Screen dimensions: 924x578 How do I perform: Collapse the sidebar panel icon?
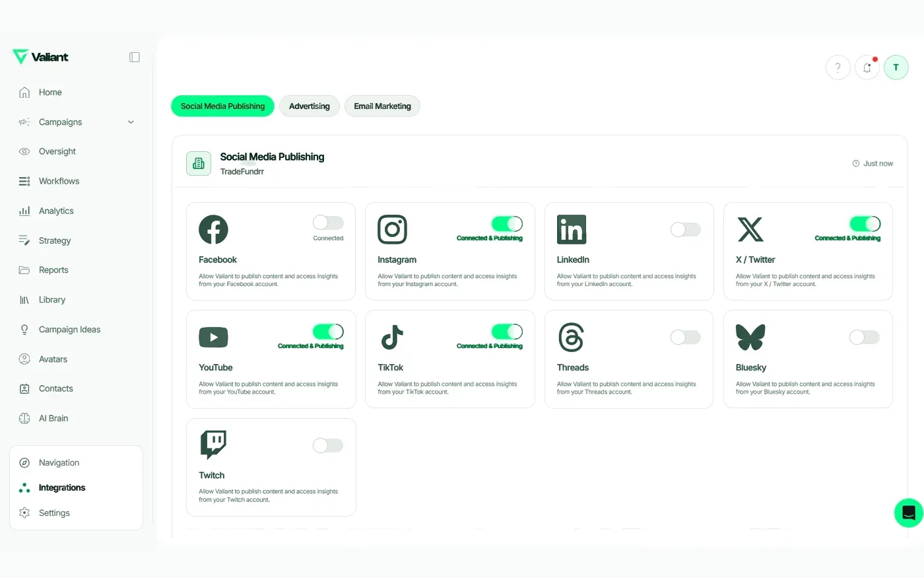135,57
